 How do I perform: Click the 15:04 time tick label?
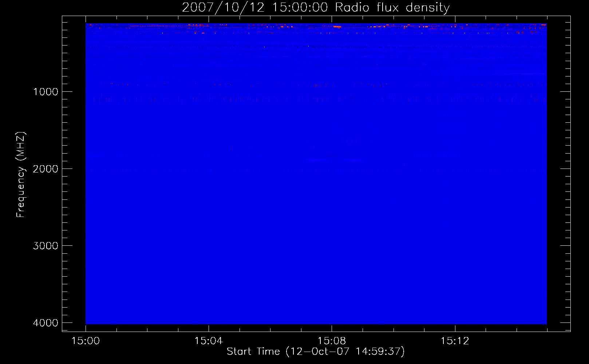[x=209, y=341]
